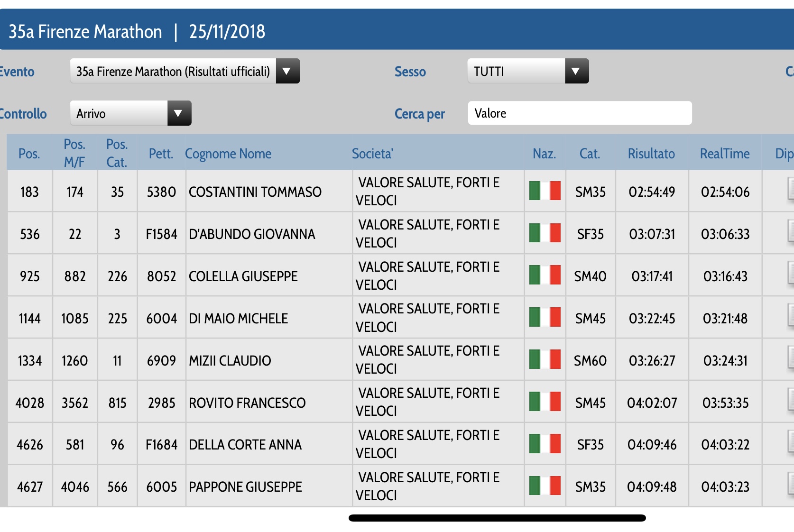Screen dimensions: 794x532
Task: Click the Cognome Nome column header
Action: [228, 154]
